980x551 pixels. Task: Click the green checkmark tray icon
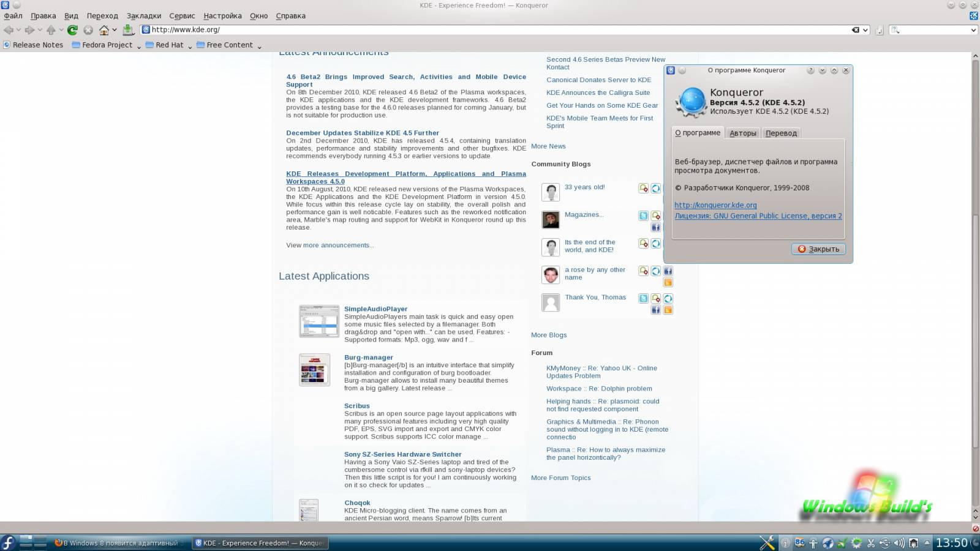pos(842,543)
